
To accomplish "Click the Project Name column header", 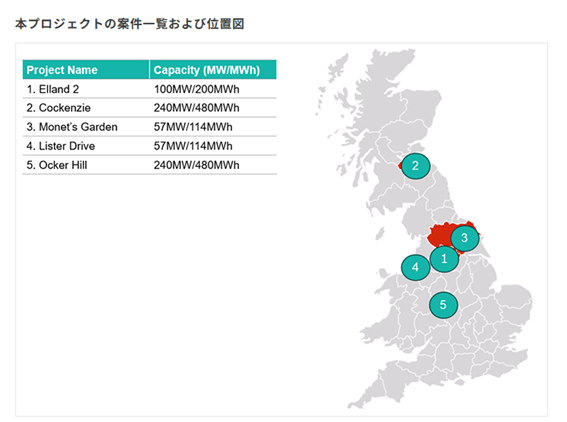I will coord(86,70).
